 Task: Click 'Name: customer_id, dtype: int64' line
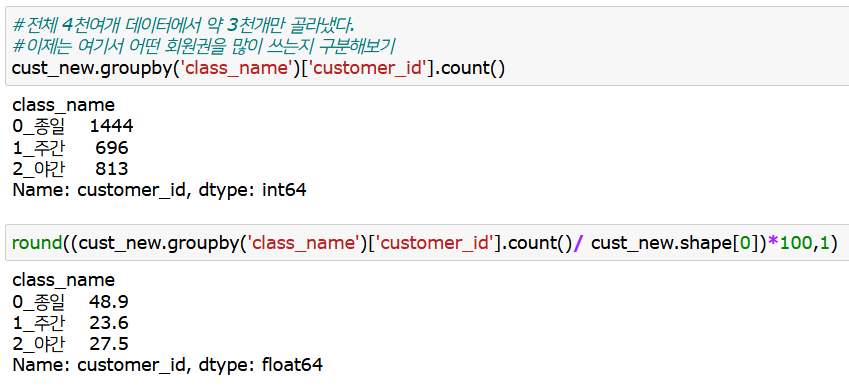point(159,191)
